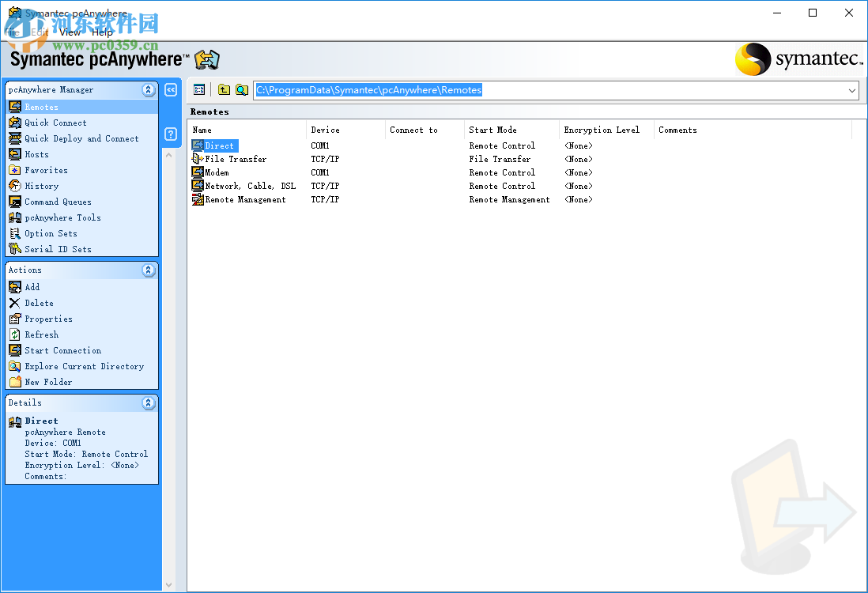Collapse the left sidebar with double-arrow button

(171, 89)
